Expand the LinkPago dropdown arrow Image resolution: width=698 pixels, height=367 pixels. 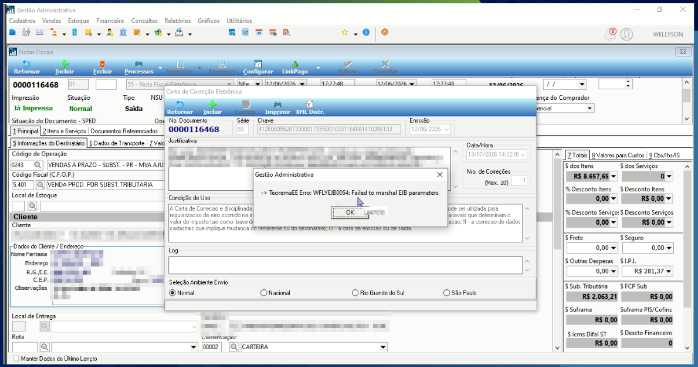[x=318, y=68]
